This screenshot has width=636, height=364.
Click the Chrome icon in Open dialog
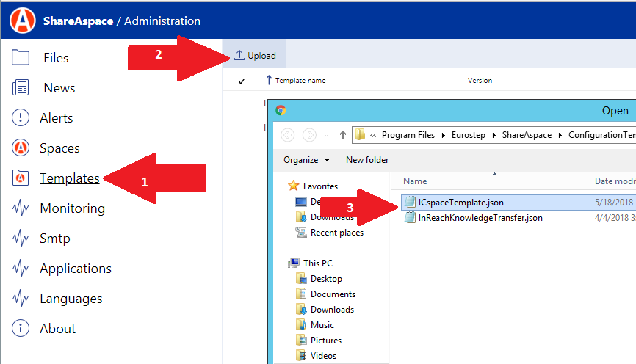click(281, 110)
